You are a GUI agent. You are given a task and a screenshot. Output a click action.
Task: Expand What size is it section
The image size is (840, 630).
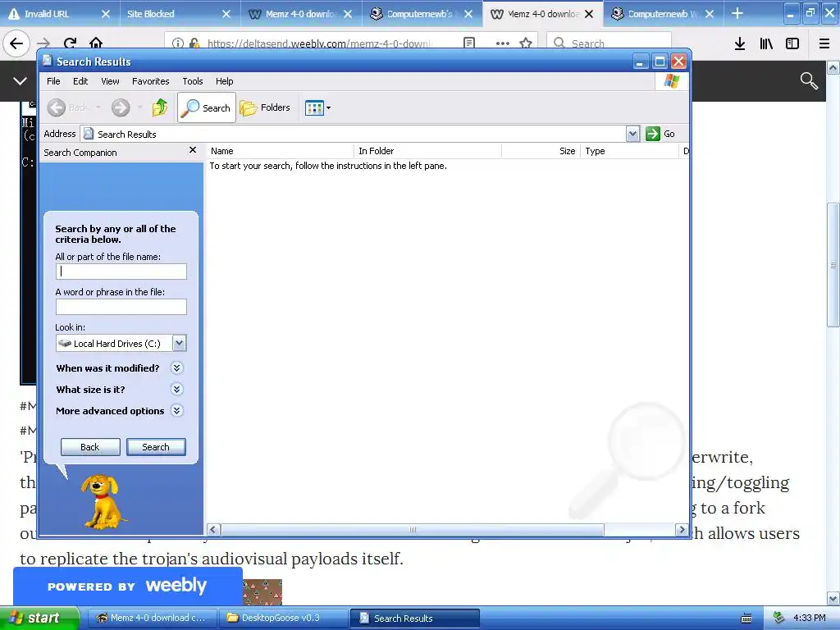pos(177,389)
